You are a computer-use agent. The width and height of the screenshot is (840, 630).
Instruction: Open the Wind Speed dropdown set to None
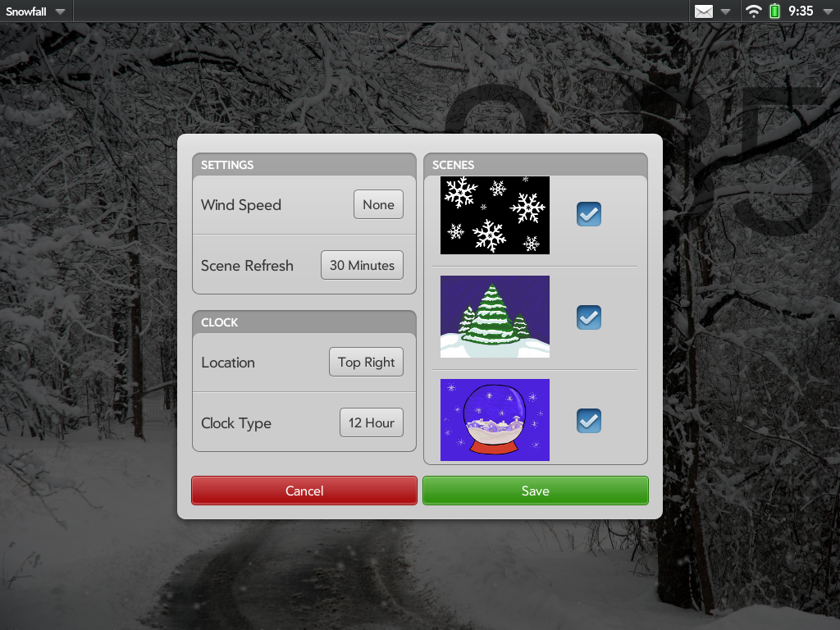coord(378,205)
